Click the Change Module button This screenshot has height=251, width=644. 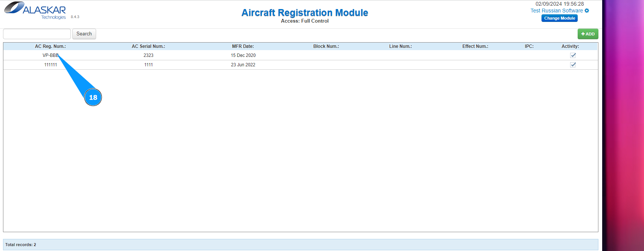[560, 18]
